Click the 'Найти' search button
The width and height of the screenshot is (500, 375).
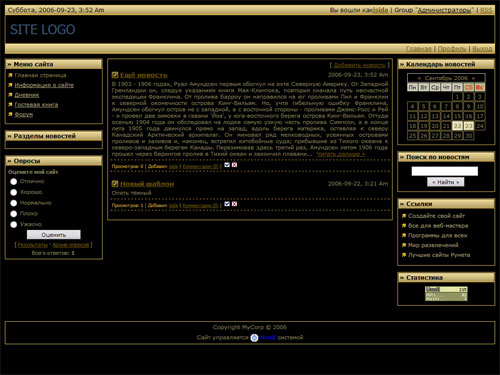446,182
